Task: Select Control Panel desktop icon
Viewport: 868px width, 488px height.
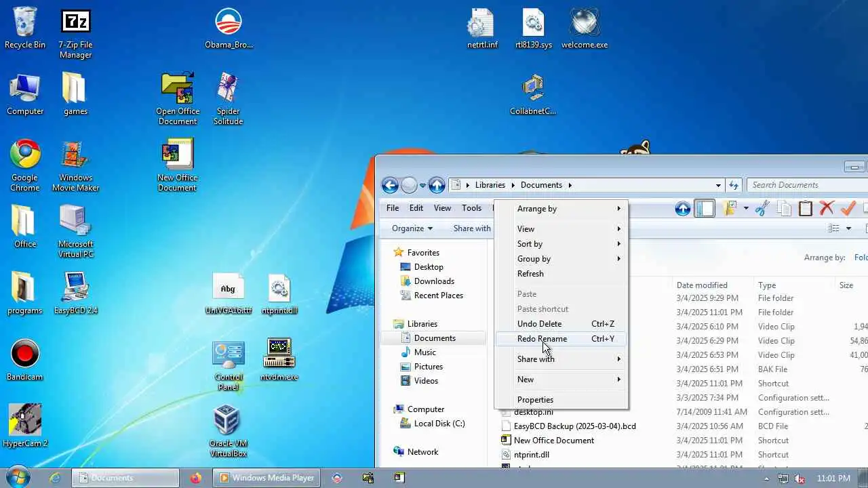Action: [228, 365]
